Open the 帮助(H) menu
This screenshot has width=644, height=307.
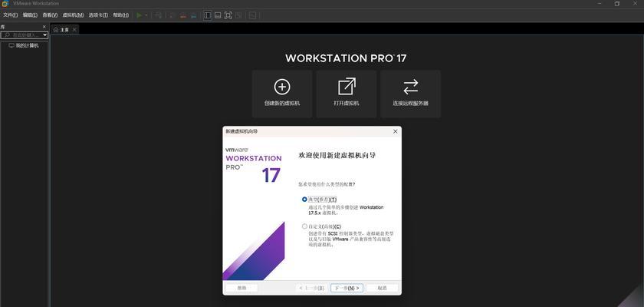coord(121,15)
